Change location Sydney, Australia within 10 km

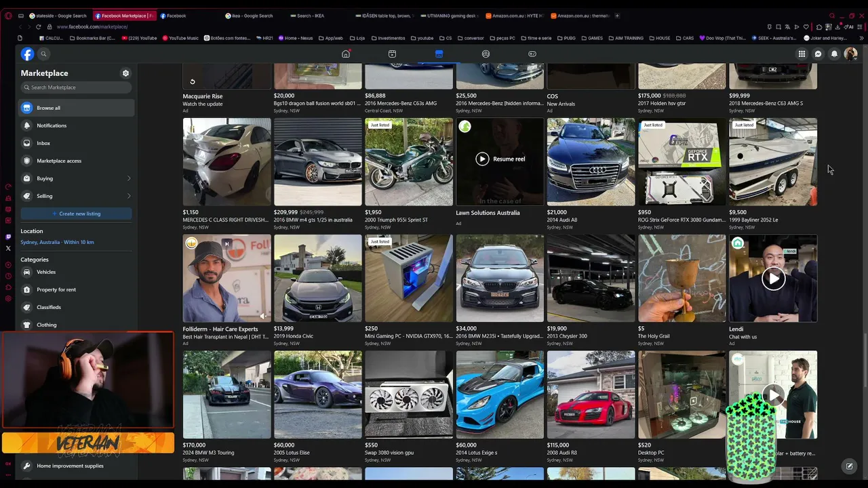click(x=57, y=242)
